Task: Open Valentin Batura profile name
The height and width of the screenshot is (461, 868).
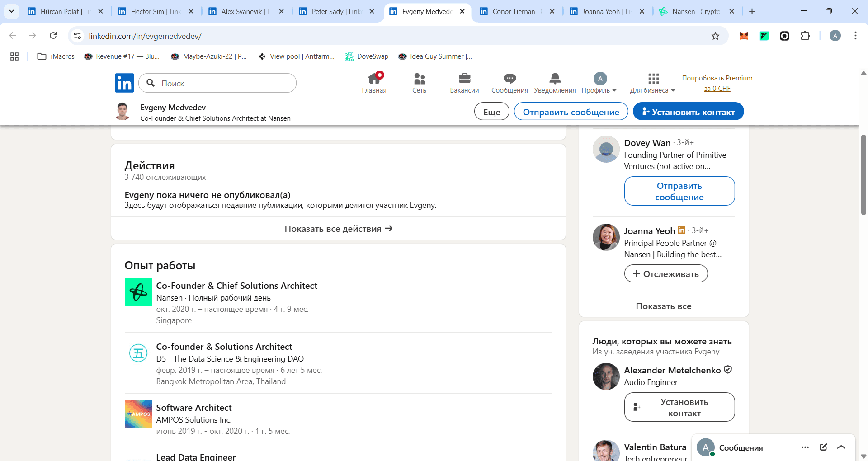Action: pyautogui.click(x=655, y=447)
